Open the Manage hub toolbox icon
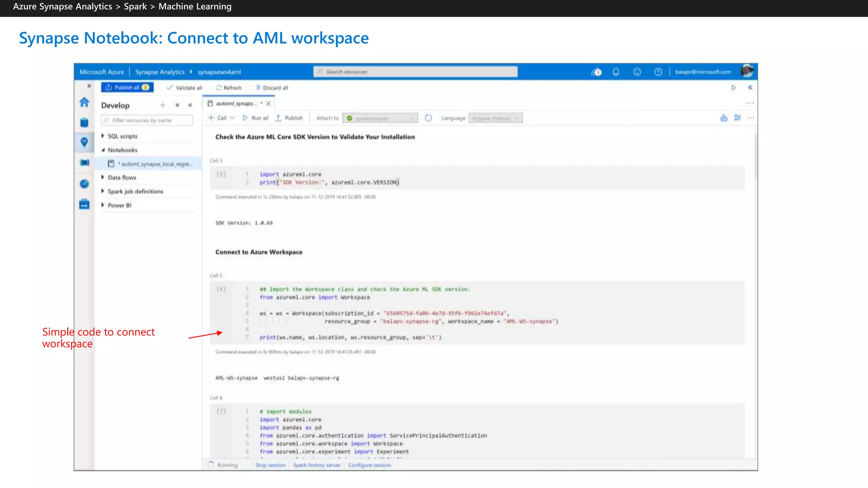Viewport: 868px width, 488px height. 84,204
